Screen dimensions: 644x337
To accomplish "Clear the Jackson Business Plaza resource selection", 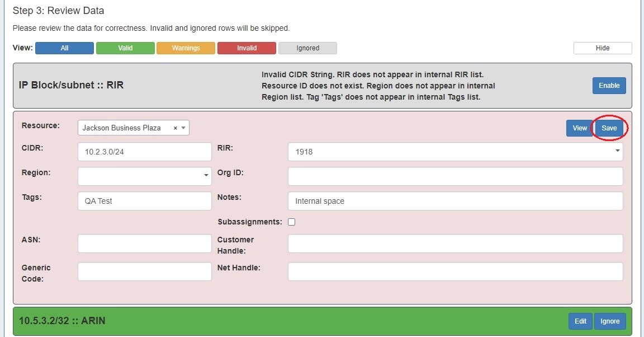I will click(175, 128).
